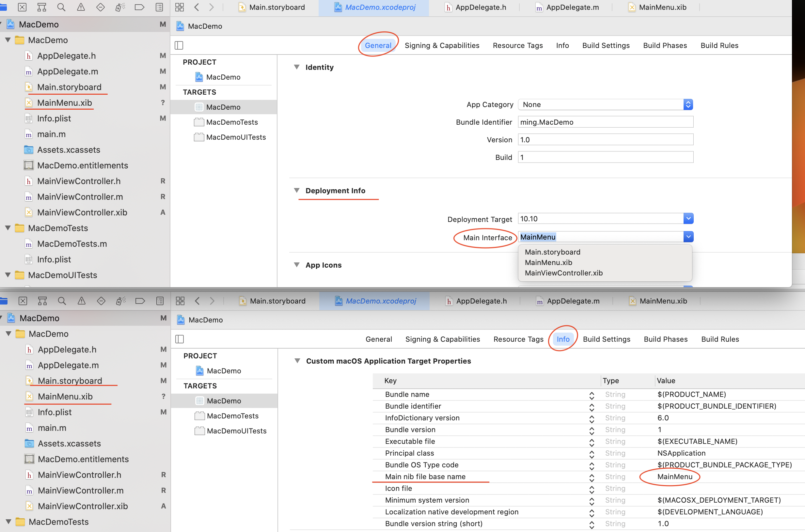Switch to the Signing & Capabilities tab
This screenshot has height=532, width=805.
442,45
